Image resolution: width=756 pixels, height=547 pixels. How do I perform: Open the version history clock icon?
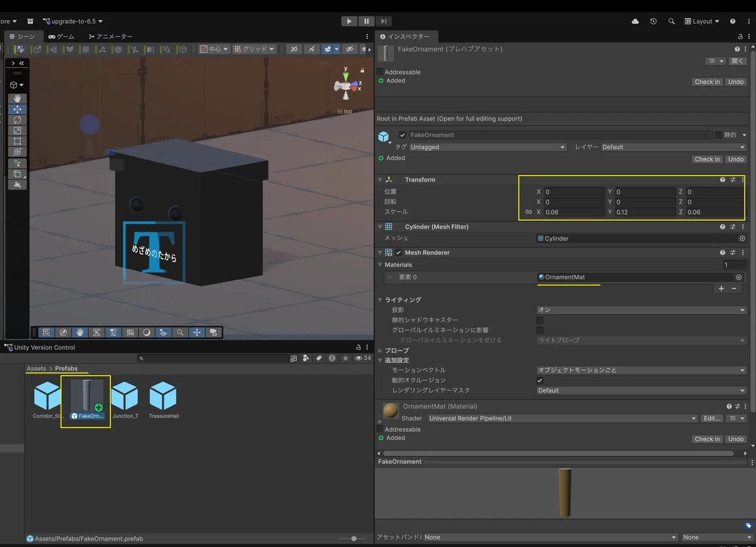click(x=653, y=21)
